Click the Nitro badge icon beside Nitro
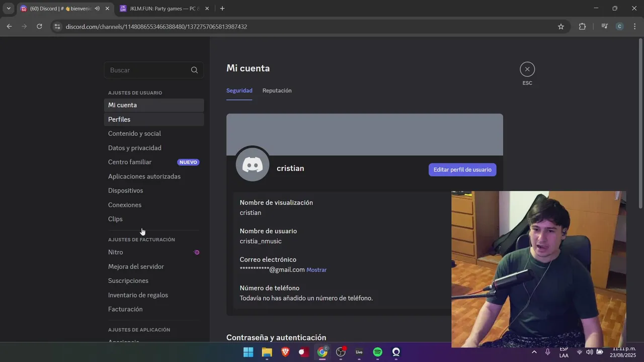The image size is (644, 362). (x=197, y=252)
